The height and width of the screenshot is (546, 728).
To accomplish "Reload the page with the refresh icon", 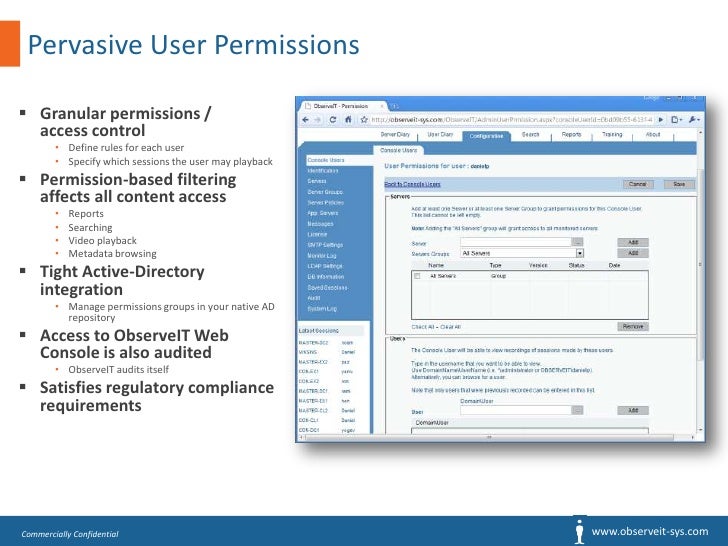I will pos(333,120).
